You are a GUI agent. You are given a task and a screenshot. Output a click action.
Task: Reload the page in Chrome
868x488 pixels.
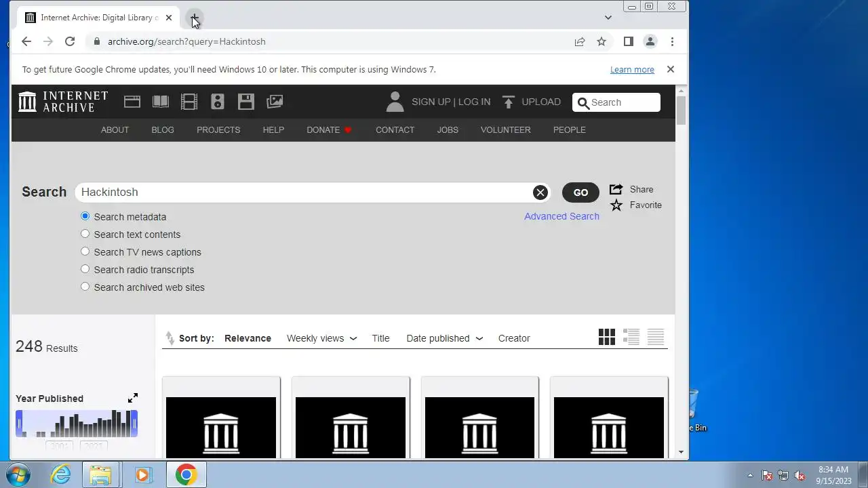pyautogui.click(x=70, y=41)
